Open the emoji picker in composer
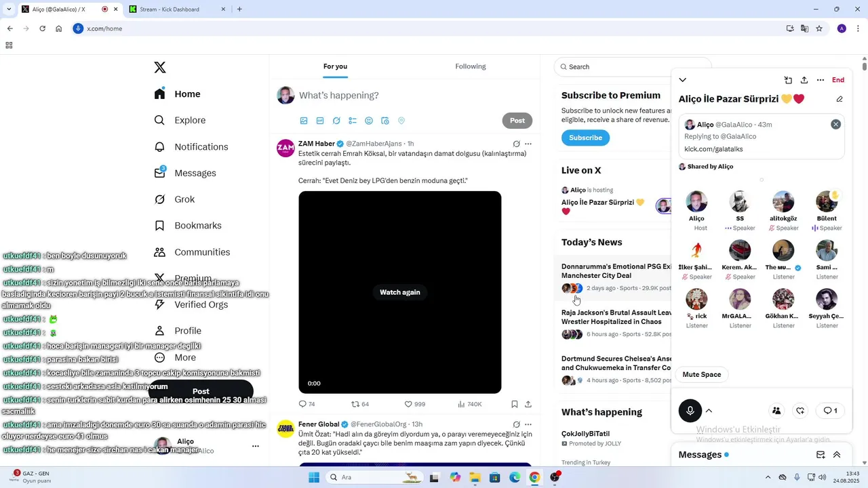Viewport: 868px width, 488px height. pos(369,121)
